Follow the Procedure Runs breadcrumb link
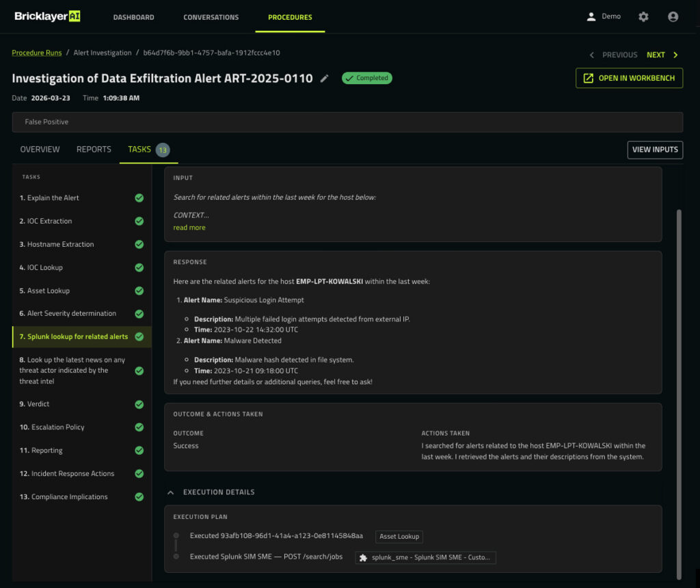 36,53
